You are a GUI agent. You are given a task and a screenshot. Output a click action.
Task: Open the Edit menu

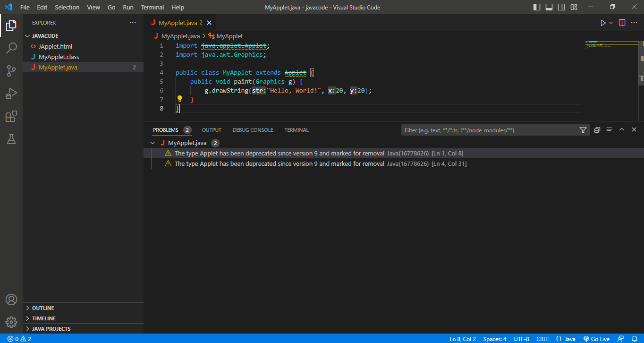pos(42,7)
